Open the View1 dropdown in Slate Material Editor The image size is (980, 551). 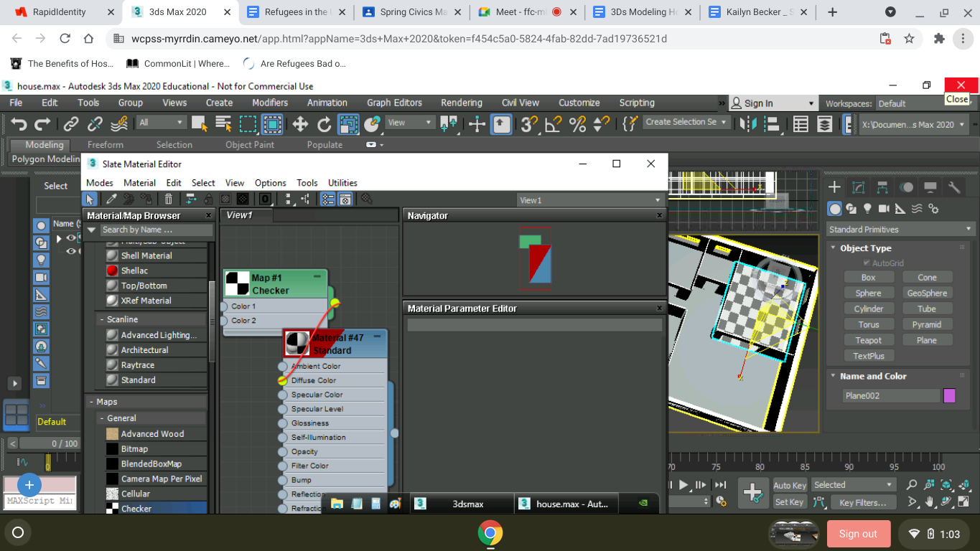click(x=589, y=200)
